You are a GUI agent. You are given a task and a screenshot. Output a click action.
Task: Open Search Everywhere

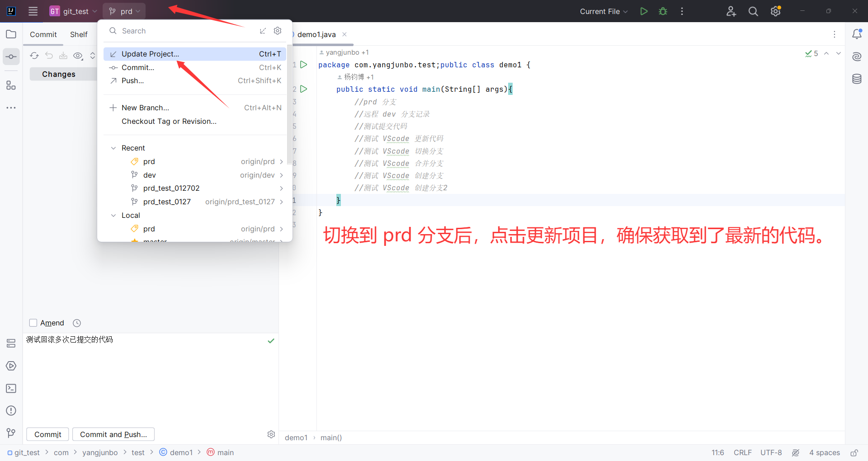pos(753,11)
